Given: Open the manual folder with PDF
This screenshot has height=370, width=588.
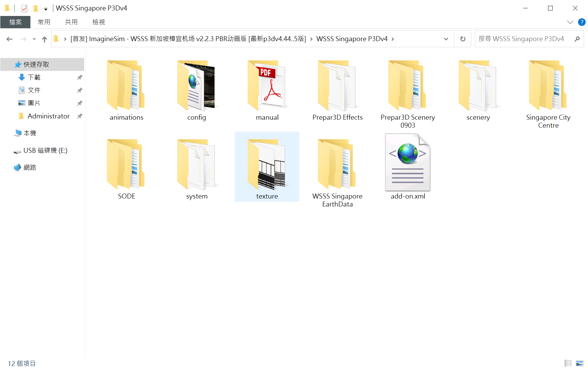Looking at the screenshot, I should click(267, 91).
